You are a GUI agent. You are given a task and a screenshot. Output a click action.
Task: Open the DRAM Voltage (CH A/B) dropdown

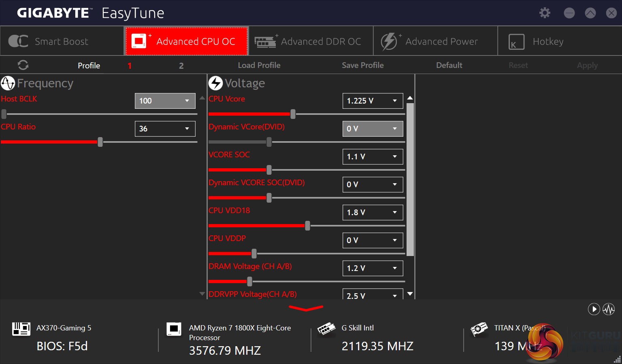pyautogui.click(x=373, y=268)
